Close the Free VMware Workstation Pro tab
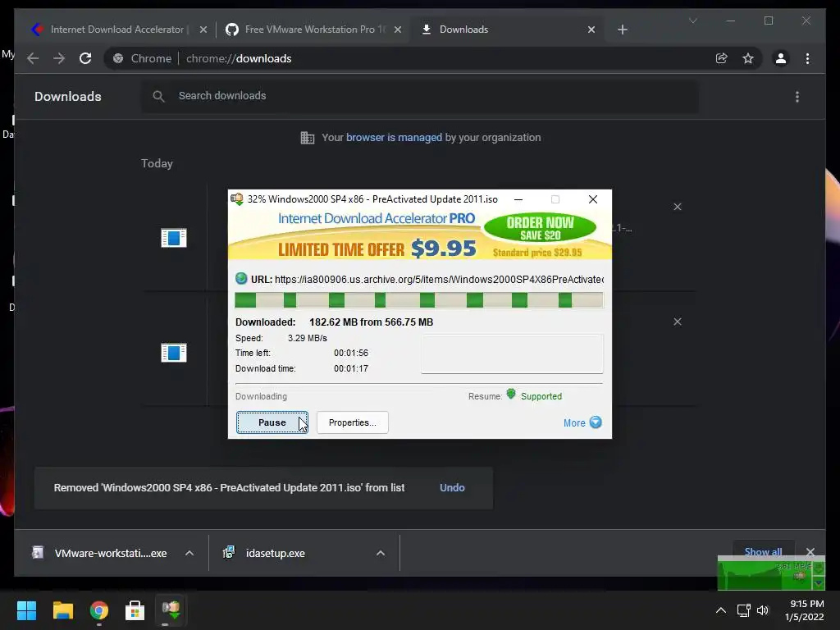The height and width of the screenshot is (630, 840). coord(398,30)
